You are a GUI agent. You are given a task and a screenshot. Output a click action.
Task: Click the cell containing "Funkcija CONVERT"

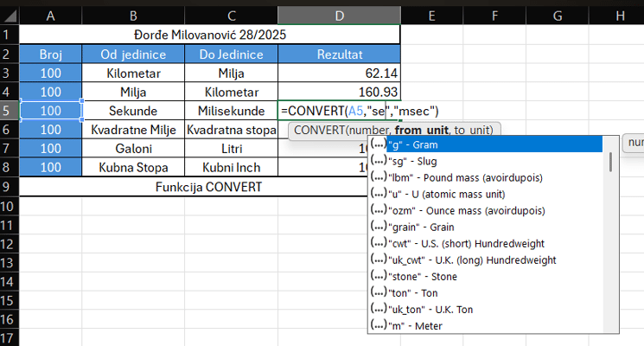coord(210,187)
